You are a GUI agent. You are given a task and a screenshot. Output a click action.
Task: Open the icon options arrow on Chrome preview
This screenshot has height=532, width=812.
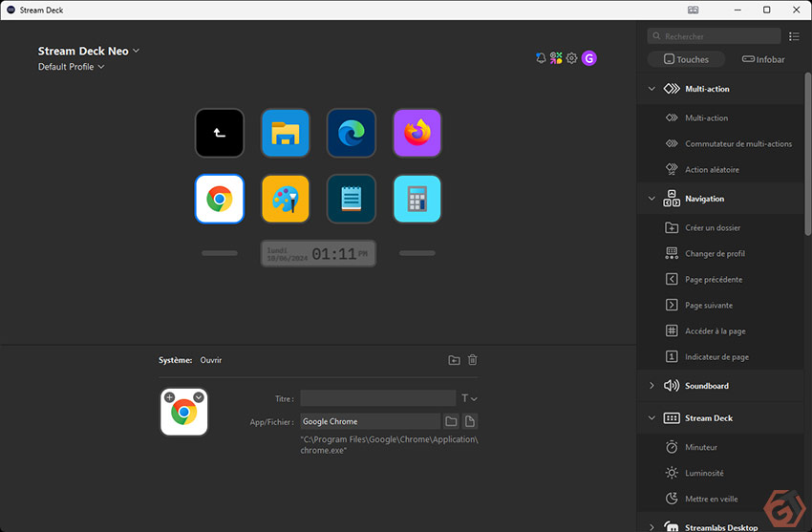tap(199, 397)
